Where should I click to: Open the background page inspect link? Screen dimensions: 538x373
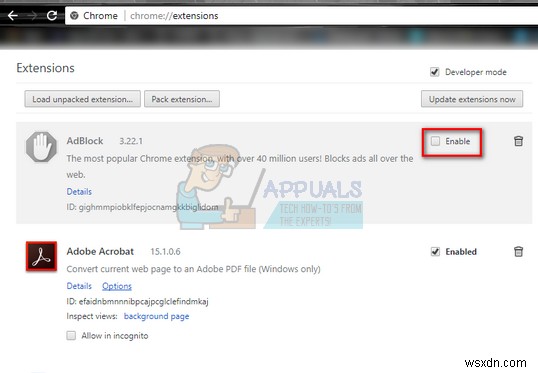(156, 316)
